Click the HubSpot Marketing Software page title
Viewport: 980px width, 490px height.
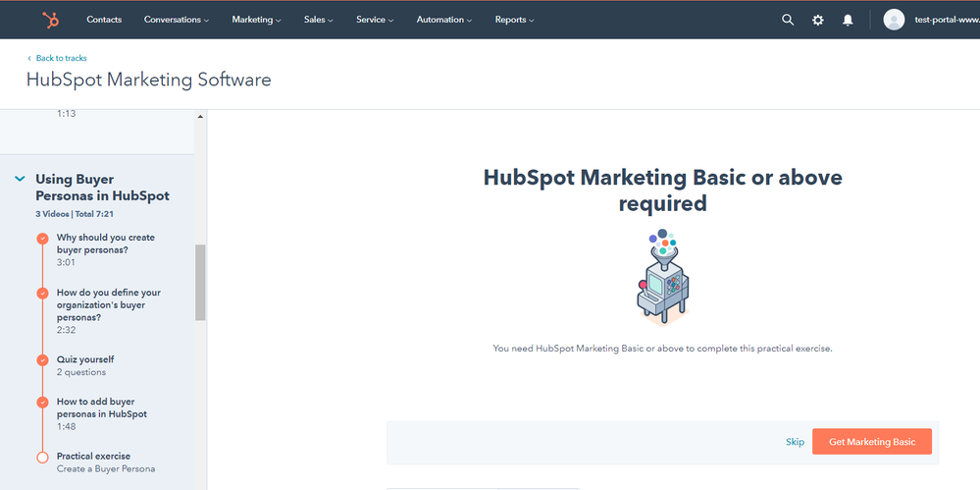point(149,81)
